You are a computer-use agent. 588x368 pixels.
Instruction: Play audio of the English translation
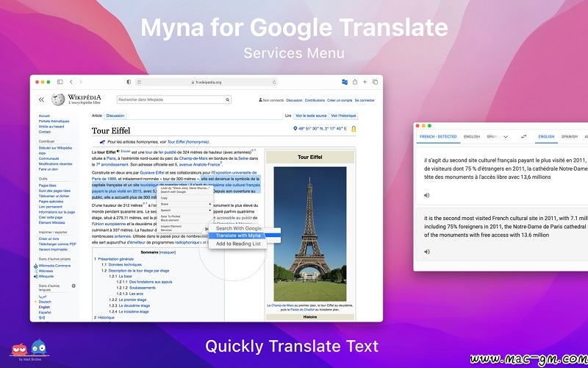point(427,252)
